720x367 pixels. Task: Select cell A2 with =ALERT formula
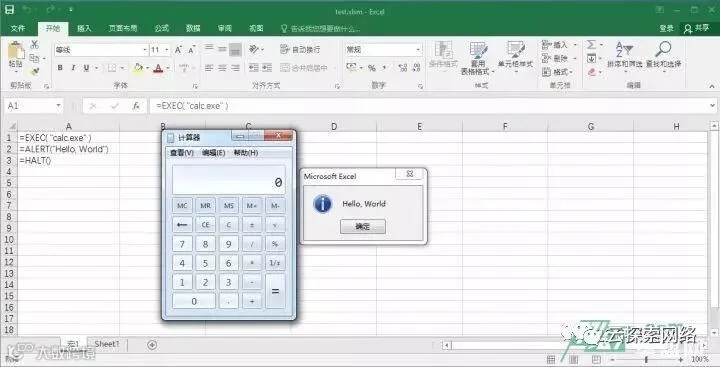[68, 149]
